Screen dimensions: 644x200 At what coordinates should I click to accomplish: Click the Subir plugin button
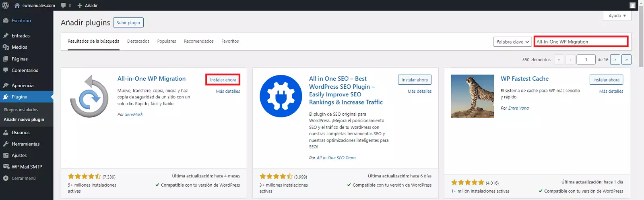pos(128,23)
